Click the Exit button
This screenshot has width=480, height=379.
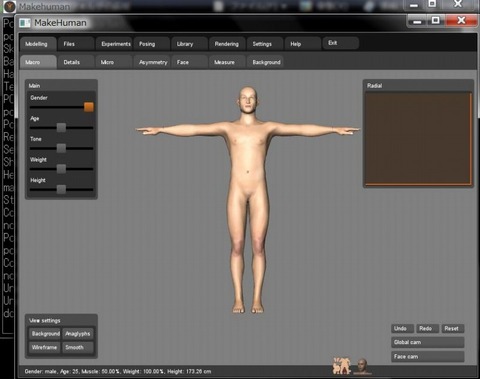341,43
